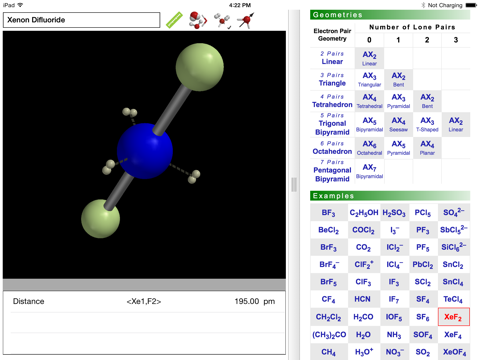The image size is (480, 360).
Task: Select the upper green fluorine atom
Action: (200, 67)
